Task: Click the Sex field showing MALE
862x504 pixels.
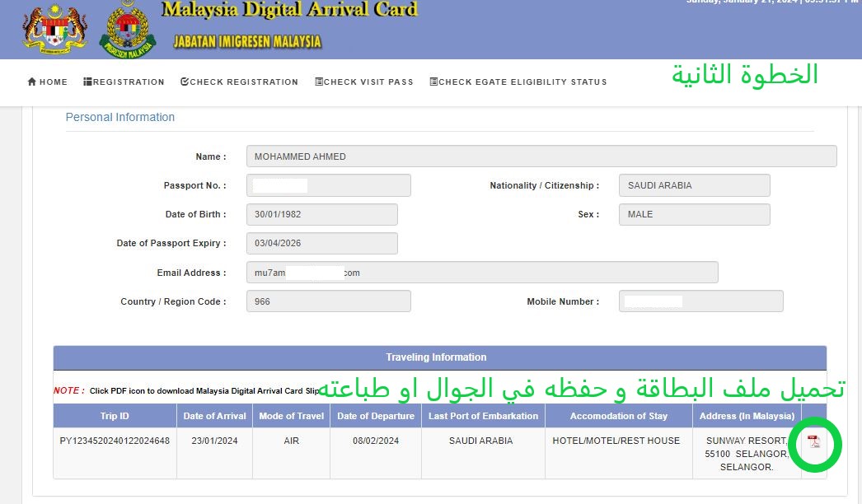Action: 695,214
